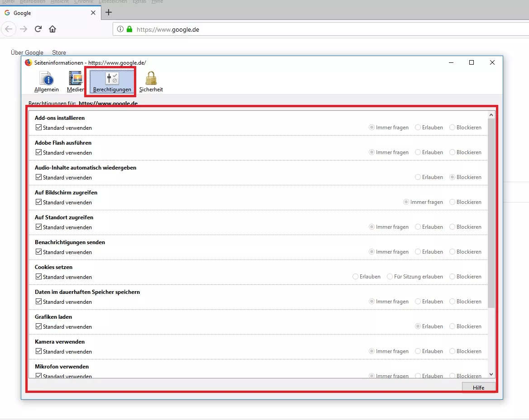Click the permissions list scroll up arrow
The image size is (529, 420).
tap(491, 115)
